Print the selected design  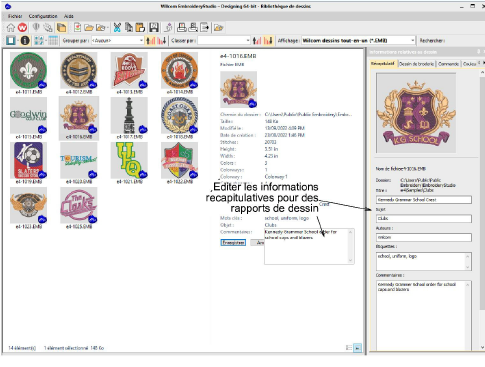(182, 28)
